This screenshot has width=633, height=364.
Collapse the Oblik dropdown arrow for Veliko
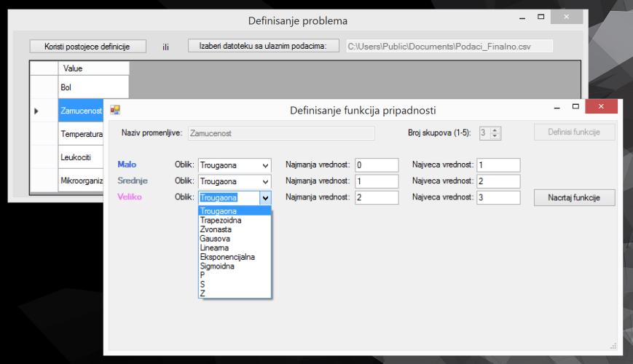[265, 198]
